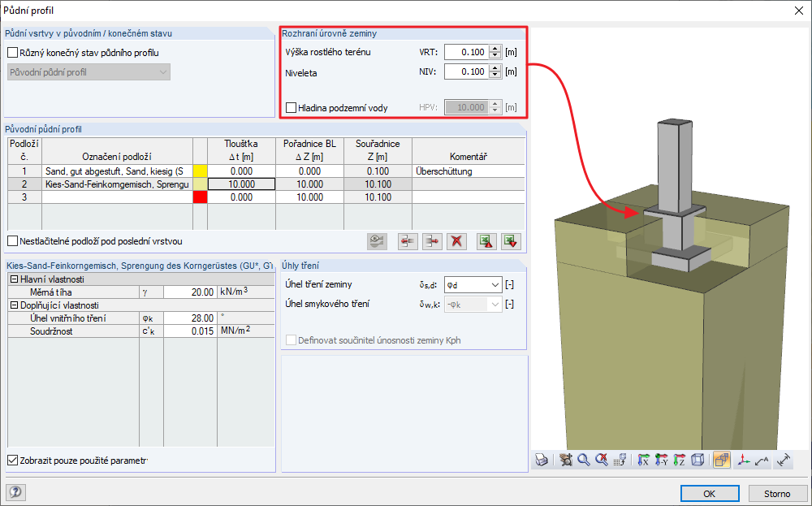Open 'Původní půdní profil' dropdown
Image resolution: width=812 pixels, height=506 pixels.
[x=89, y=72]
